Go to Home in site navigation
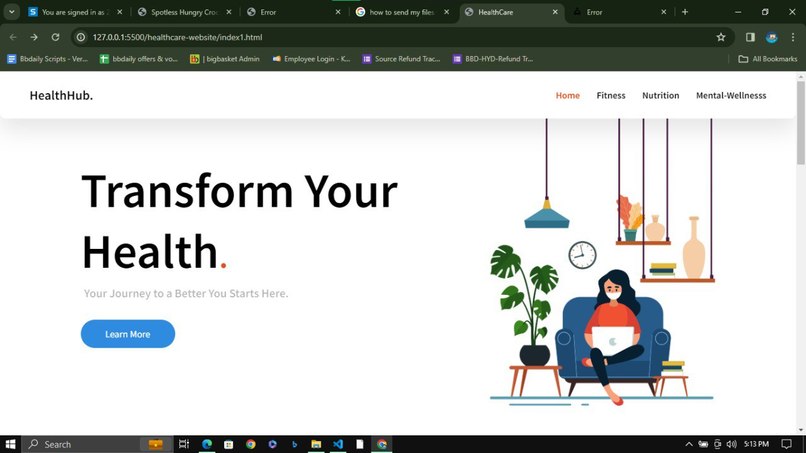Viewport: 806px width, 453px height. click(x=567, y=95)
